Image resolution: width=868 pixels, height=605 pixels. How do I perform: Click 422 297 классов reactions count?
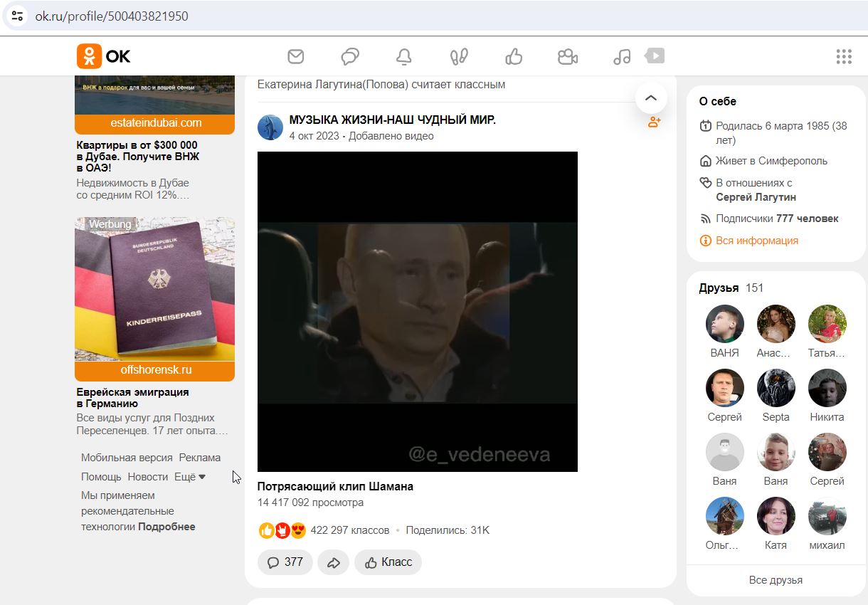pyautogui.click(x=350, y=530)
